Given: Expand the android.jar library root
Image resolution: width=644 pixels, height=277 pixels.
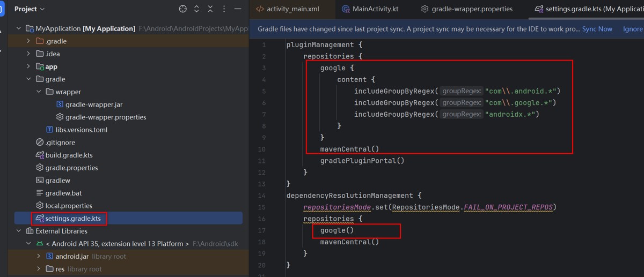Looking at the screenshot, I should click(39, 257).
